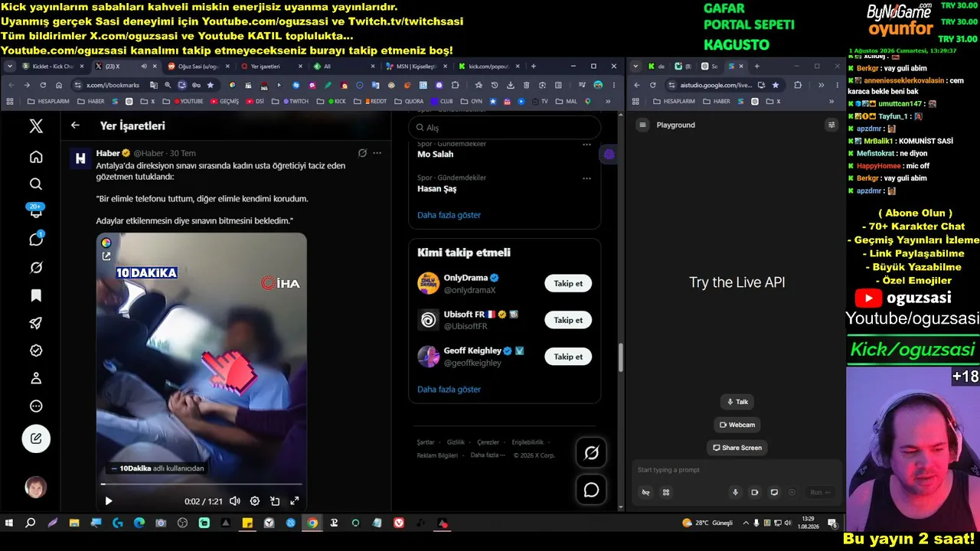Play the Haber post video
The width and height of the screenshot is (980, 551).
click(x=109, y=501)
